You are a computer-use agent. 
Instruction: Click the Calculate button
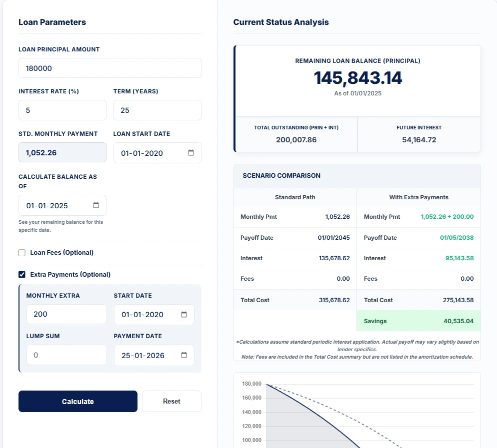(77, 401)
